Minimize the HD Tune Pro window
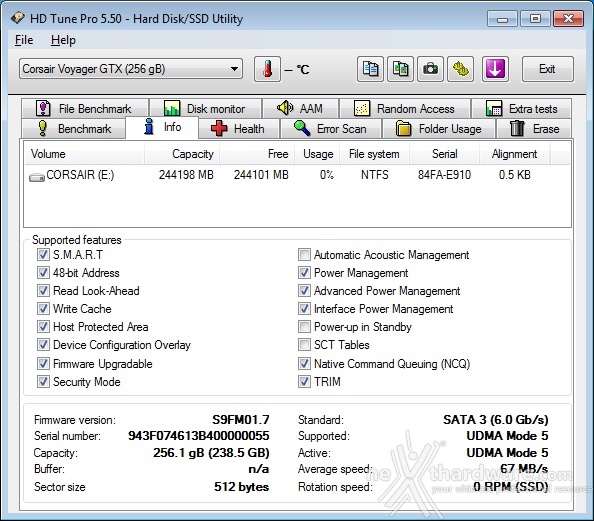This screenshot has height=521, width=594. pyautogui.click(x=502, y=19)
